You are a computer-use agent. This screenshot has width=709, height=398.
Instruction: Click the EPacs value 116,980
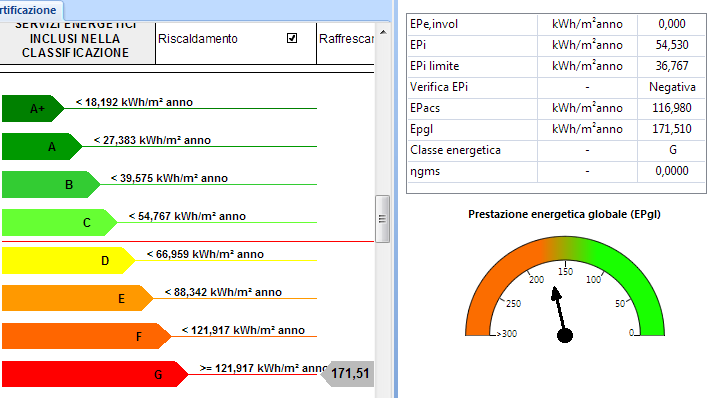pos(672,108)
